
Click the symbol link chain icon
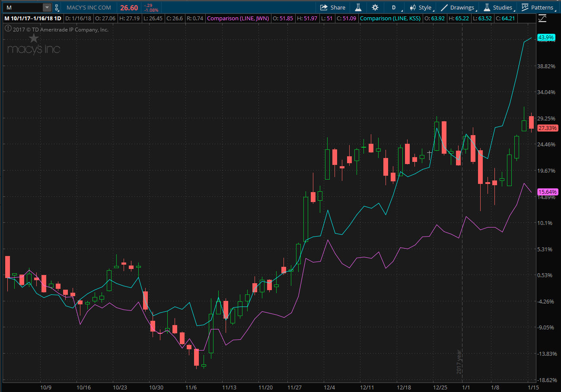pyautogui.click(x=57, y=7)
